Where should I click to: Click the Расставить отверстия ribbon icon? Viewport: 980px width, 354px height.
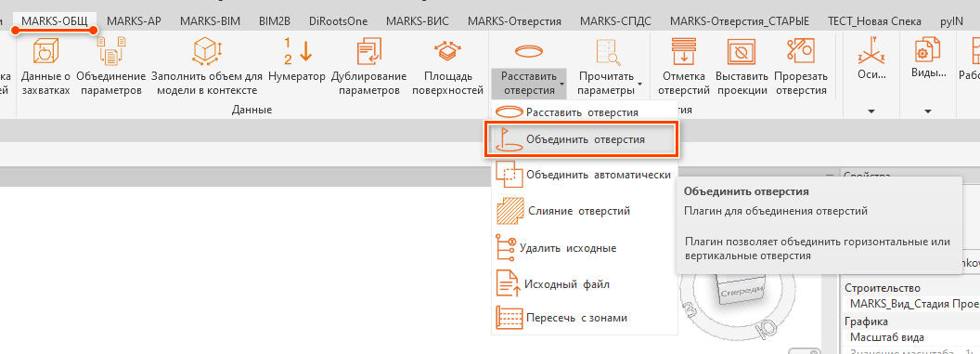tap(529, 51)
